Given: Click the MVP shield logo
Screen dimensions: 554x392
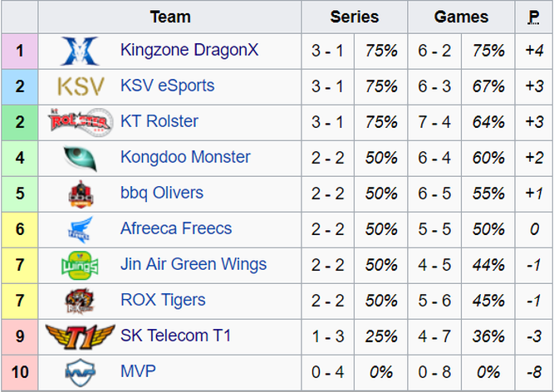Looking at the screenshot, I should coord(81,372).
